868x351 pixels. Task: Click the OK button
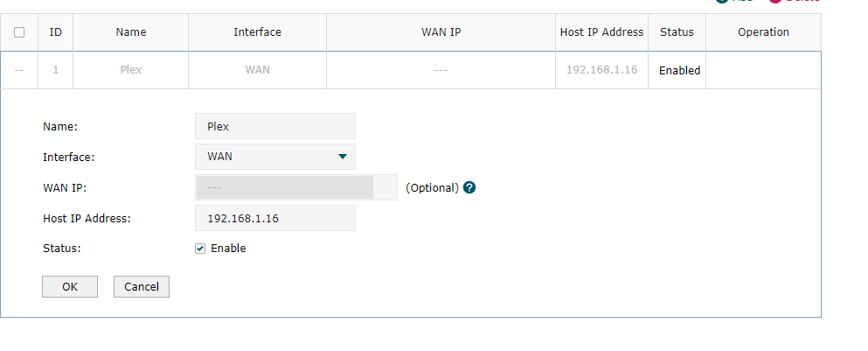[x=70, y=287]
